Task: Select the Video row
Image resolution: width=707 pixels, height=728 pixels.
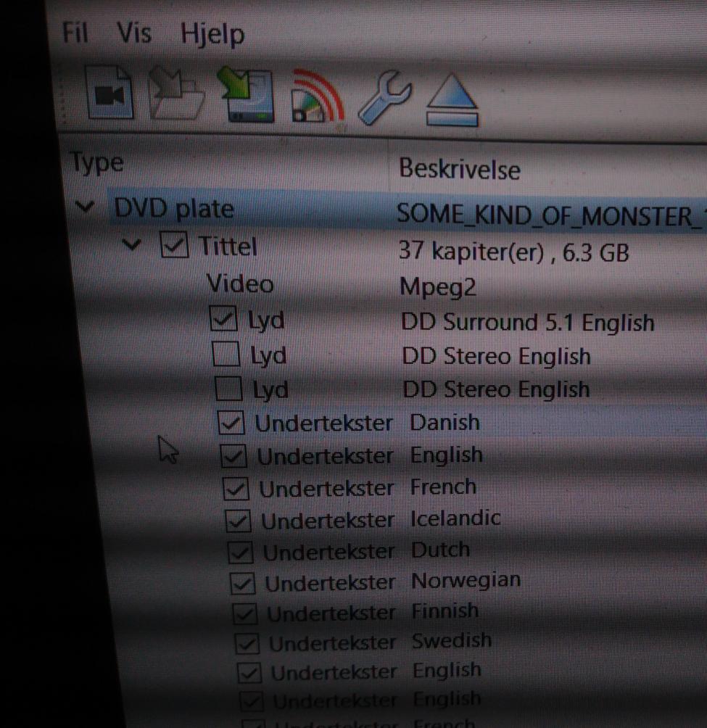Action: click(x=240, y=284)
